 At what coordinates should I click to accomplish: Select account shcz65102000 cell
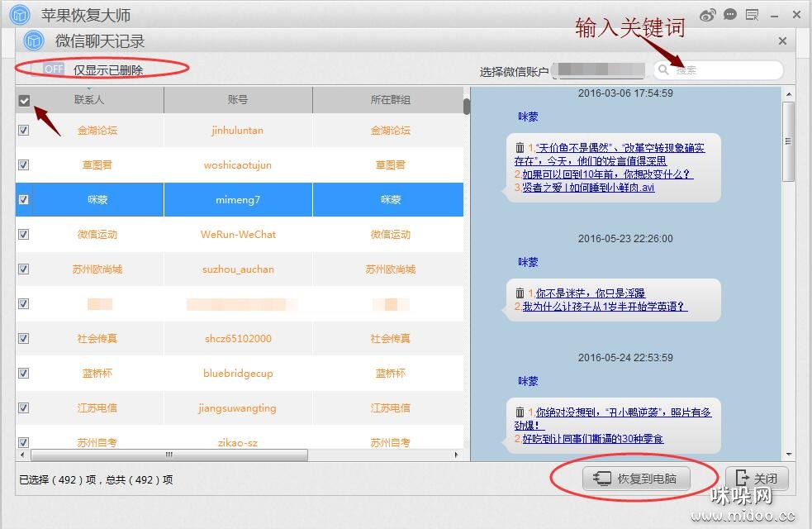(238, 338)
